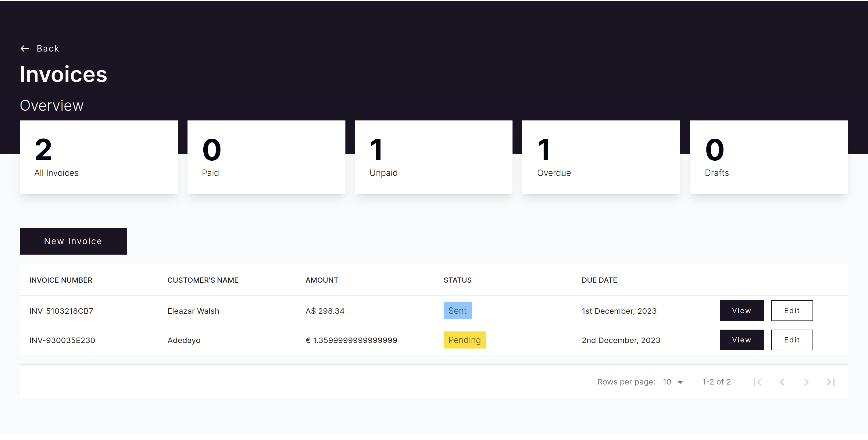Click the Due Date column header
The height and width of the screenshot is (440, 868).
coord(599,280)
